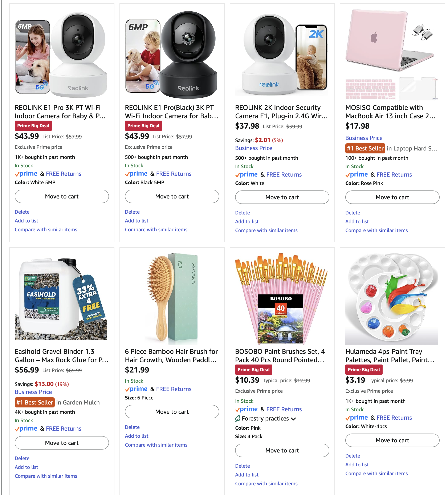
Task: Add Bamboo Hair Brush to list
Action: (137, 436)
